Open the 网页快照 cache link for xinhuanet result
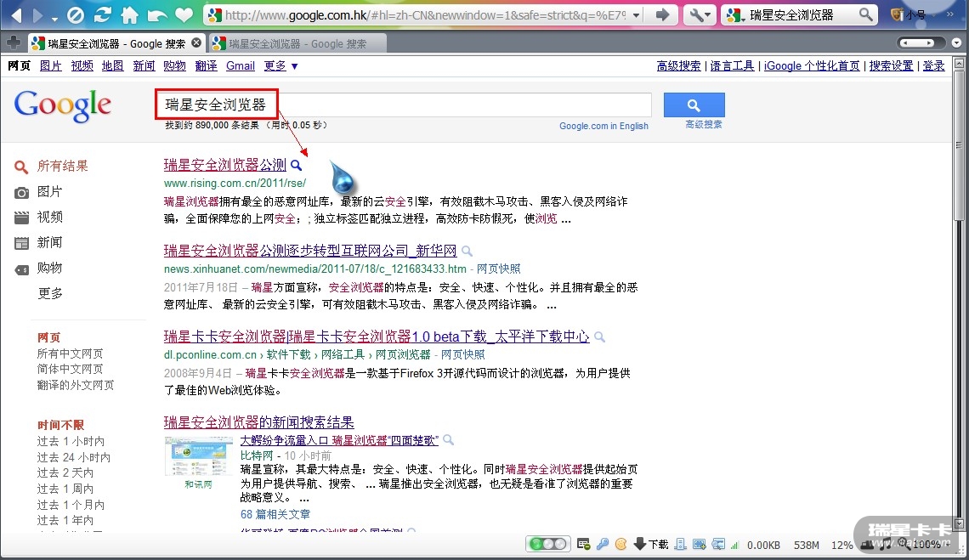The image size is (969, 560). coord(499,269)
